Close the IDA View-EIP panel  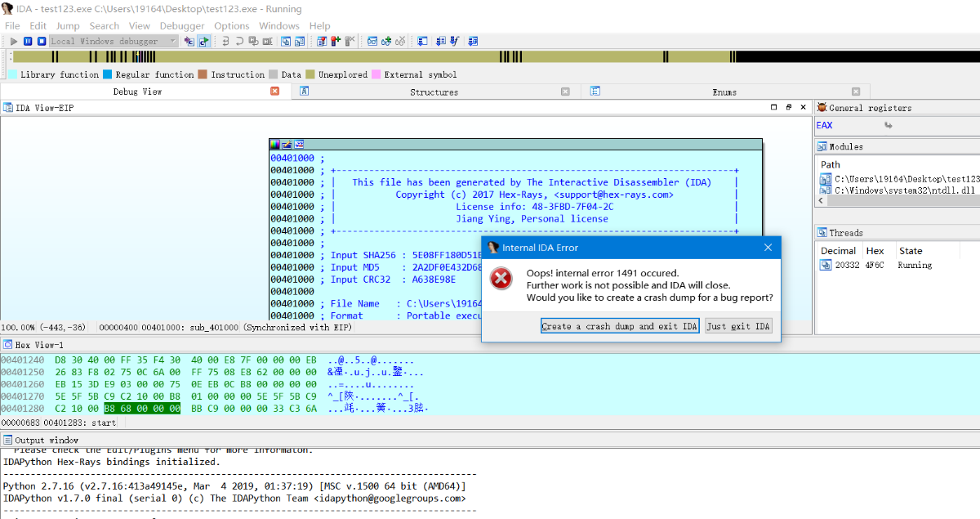[804, 107]
